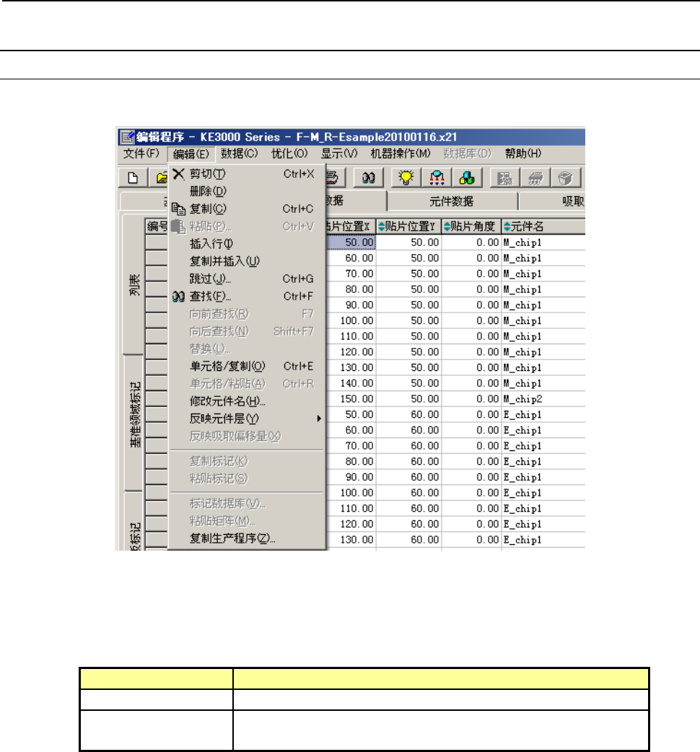This screenshot has height=752, width=700.
Task: Choose 查找(F)... from the Edit menu
Action: pos(248,297)
